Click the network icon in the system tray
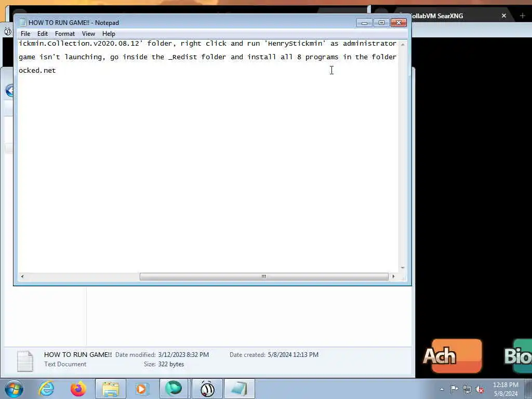This screenshot has height=399, width=532. [467, 390]
